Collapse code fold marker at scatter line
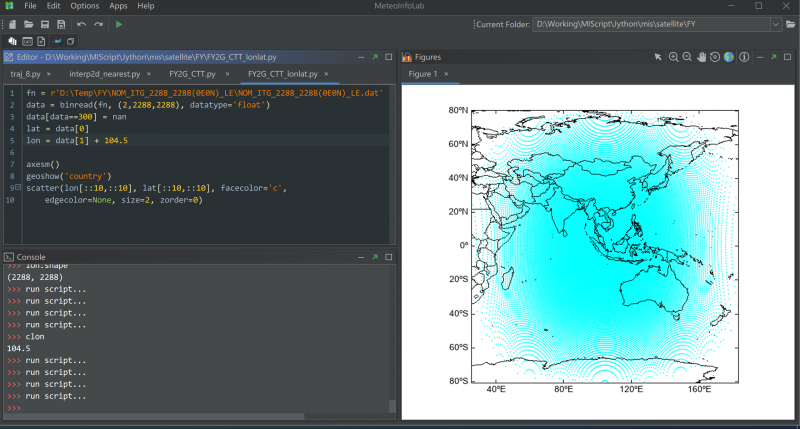 19,187
